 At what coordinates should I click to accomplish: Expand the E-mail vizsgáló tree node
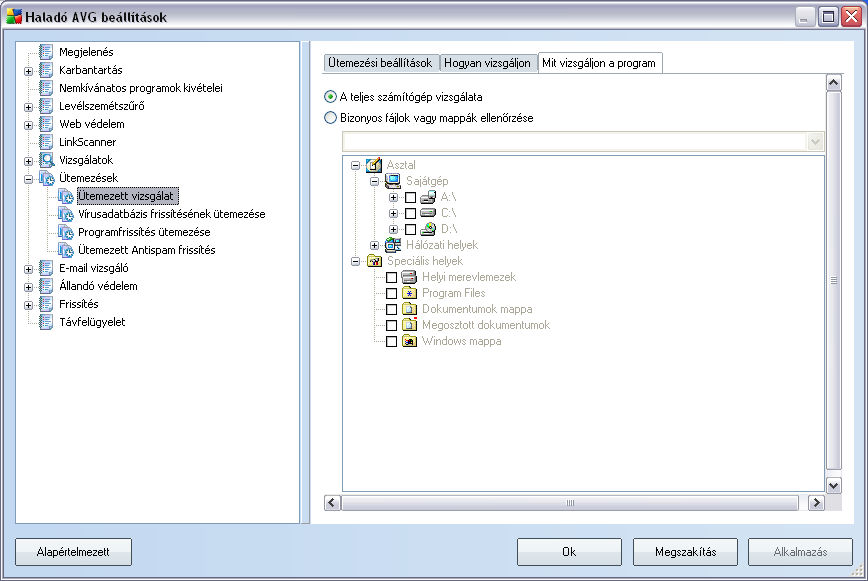click(29, 269)
